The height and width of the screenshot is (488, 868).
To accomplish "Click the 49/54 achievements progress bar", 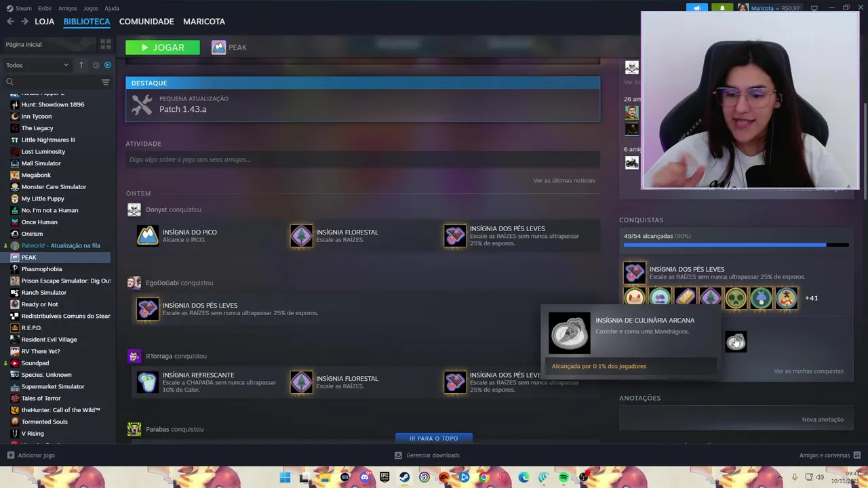I will click(x=736, y=245).
